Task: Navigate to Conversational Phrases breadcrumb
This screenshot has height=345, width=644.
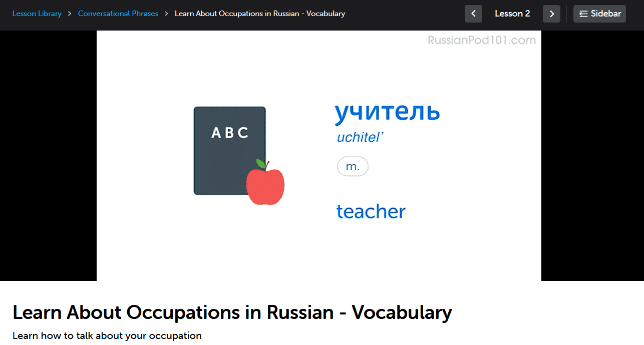Action: (118, 14)
